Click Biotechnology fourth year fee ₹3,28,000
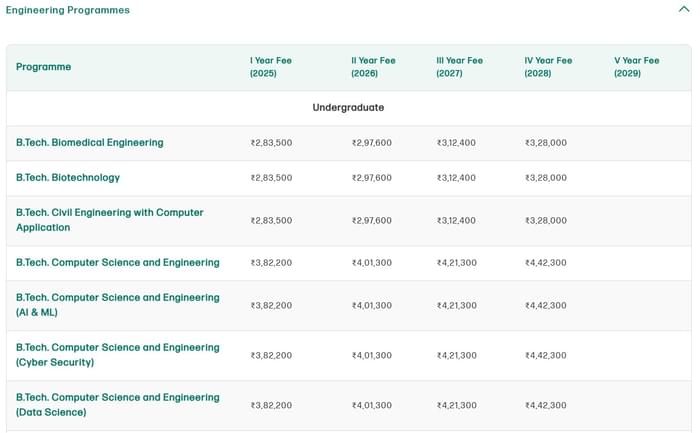Screen dimensions: 700x433 (545, 178)
